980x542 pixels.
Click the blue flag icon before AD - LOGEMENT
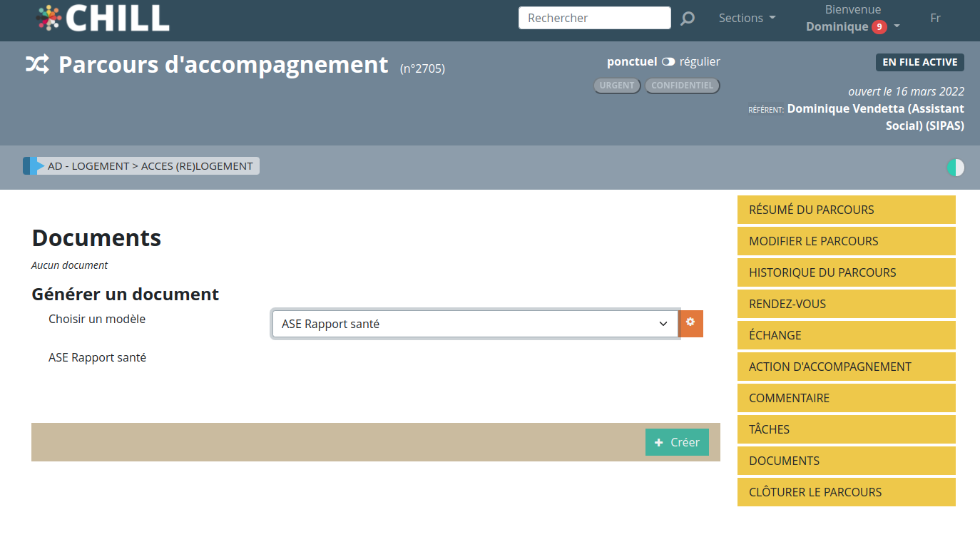tap(33, 166)
